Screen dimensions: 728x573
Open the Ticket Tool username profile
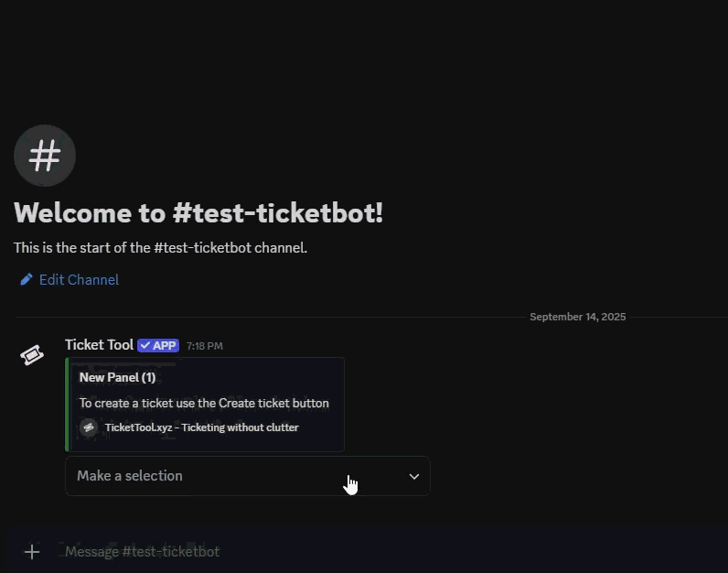[99, 345]
